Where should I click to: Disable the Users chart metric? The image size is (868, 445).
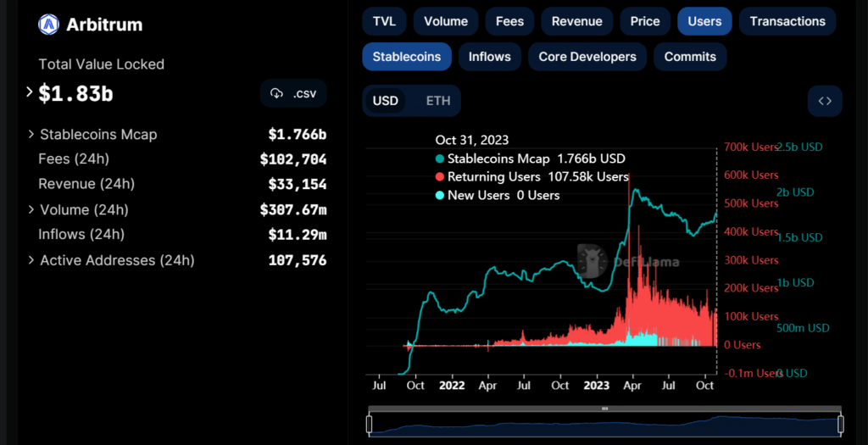[x=704, y=21]
